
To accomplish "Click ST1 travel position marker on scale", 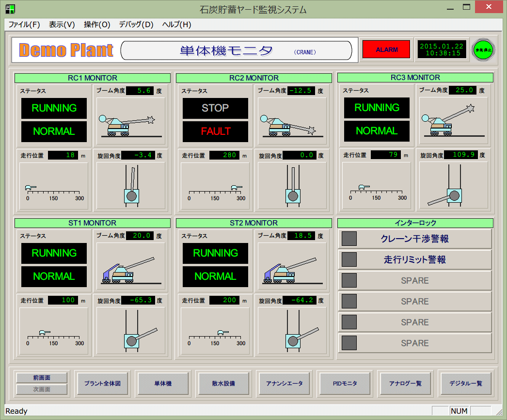I will tap(45, 333).
